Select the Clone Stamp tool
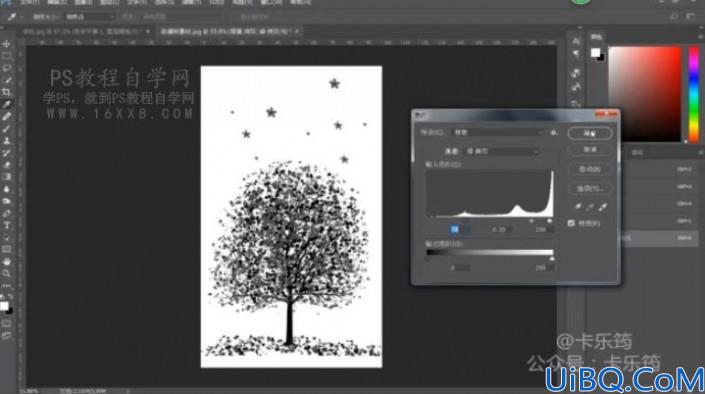This screenshot has width=705, height=394. tap(6, 141)
